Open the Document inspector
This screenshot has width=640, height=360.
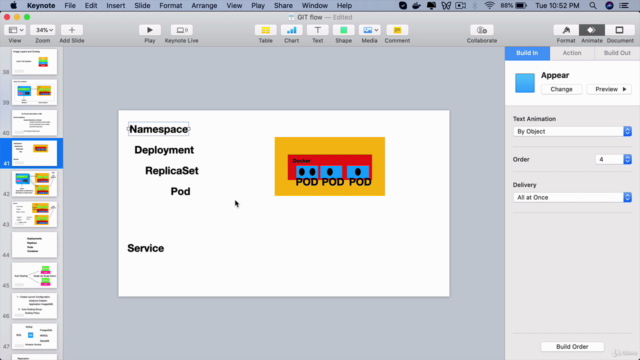(620, 30)
